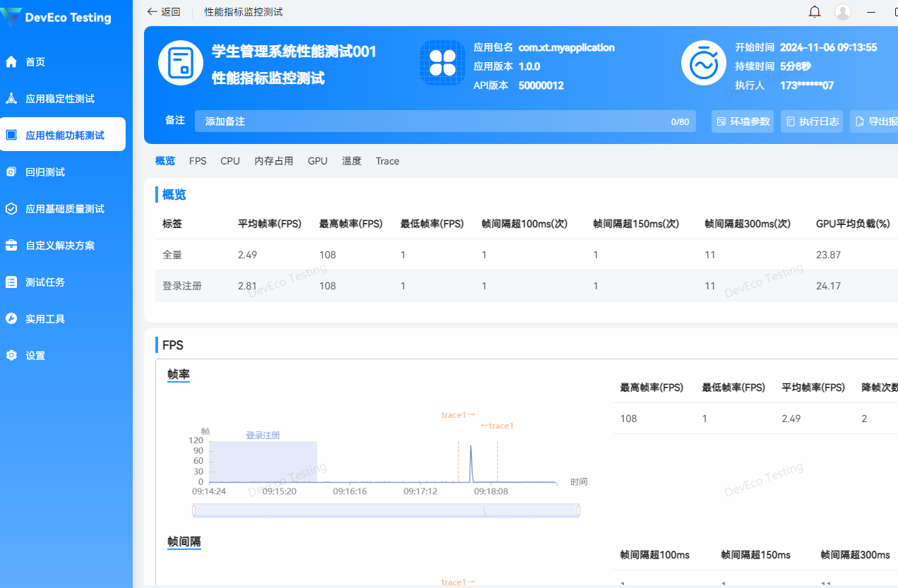Screen dimensions: 898x588
Task: Click the 性能指标监控测试 breadcrumb title
Action: click(244, 12)
